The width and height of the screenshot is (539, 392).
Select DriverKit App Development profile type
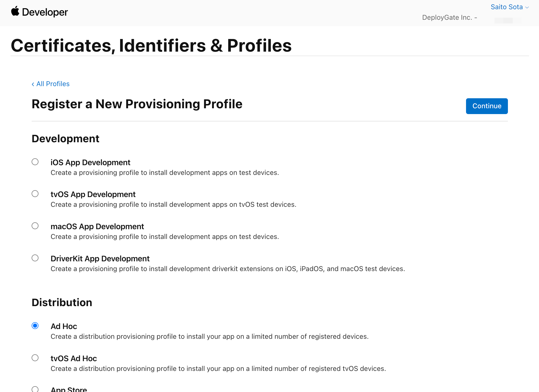click(35, 258)
